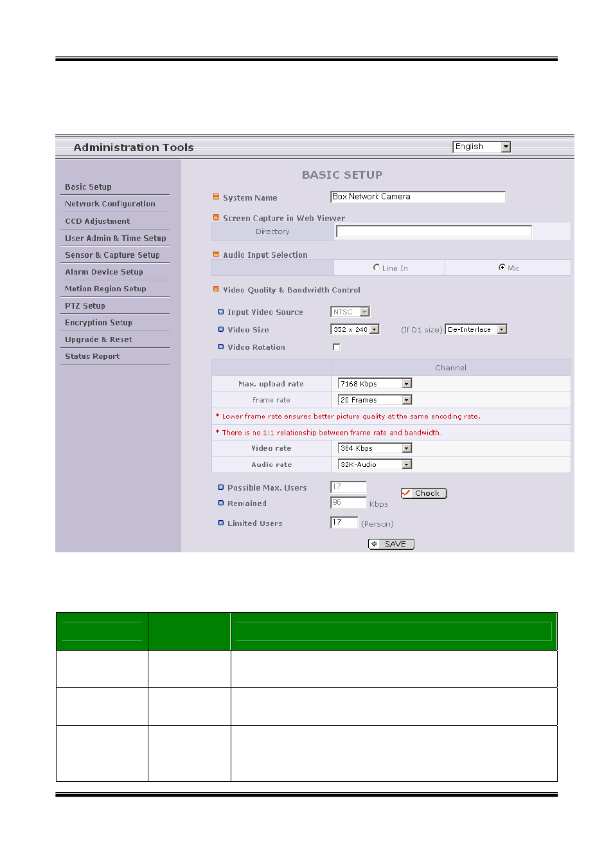Open Upgrade & Reset page
613x868 pixels.
[x=98, y=339]
